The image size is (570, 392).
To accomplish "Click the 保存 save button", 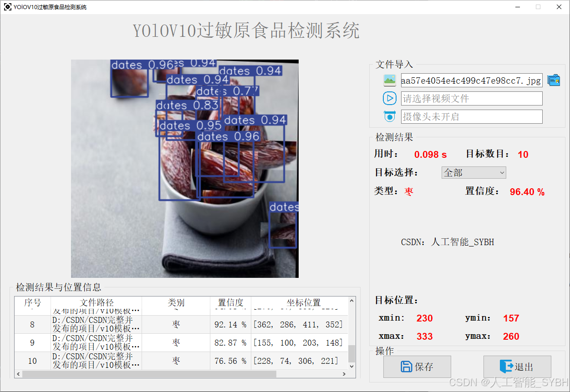I will point(417,367).
